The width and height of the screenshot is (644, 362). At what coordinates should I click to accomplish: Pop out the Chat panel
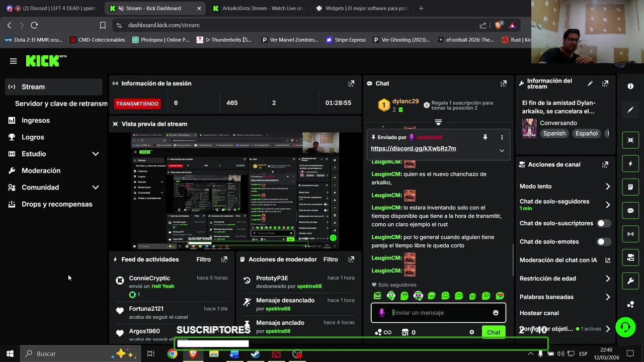[x=503, y=83]
